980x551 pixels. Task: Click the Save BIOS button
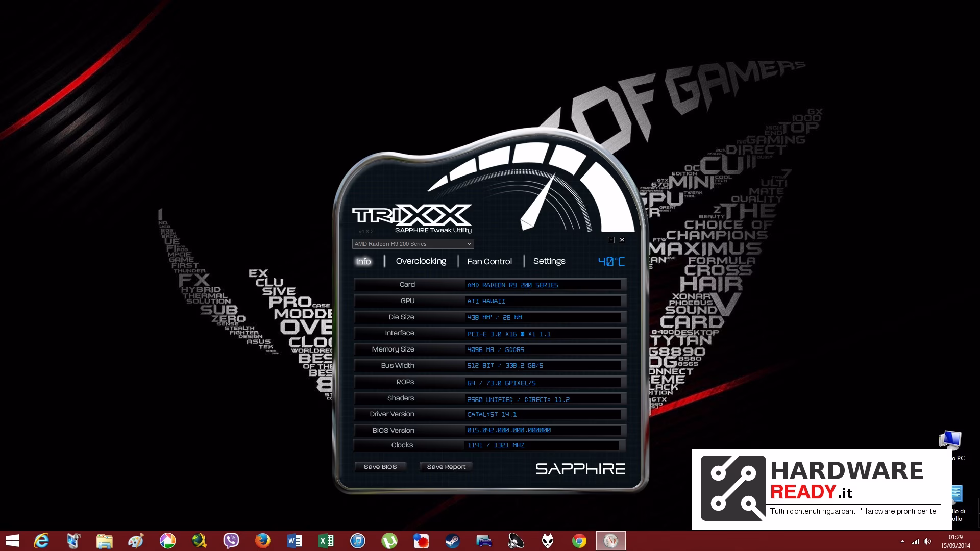380,467
